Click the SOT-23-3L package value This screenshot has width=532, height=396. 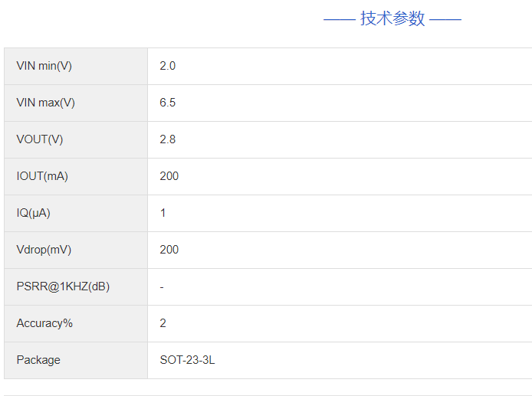click(x=187, y=360)
